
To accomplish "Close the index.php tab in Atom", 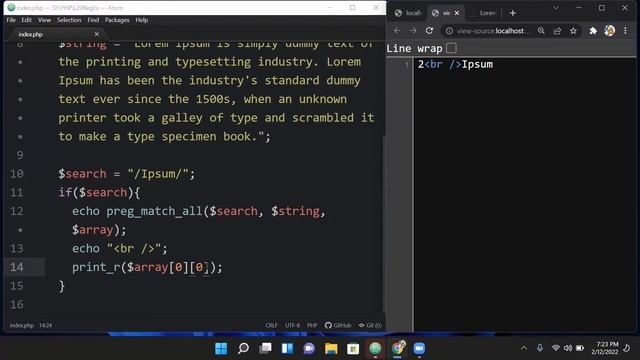I will 97,34.
